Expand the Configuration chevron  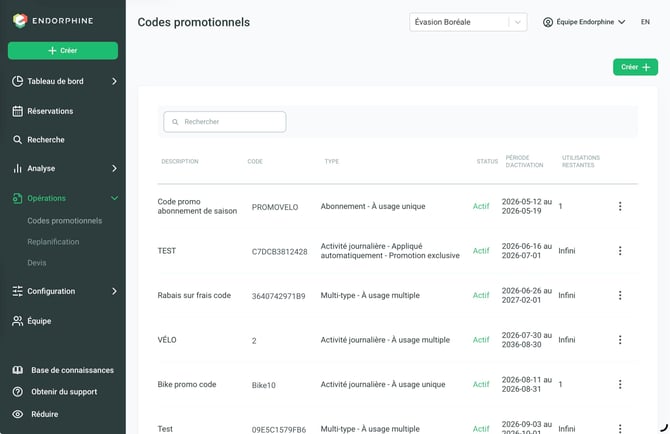click(114, 291)
